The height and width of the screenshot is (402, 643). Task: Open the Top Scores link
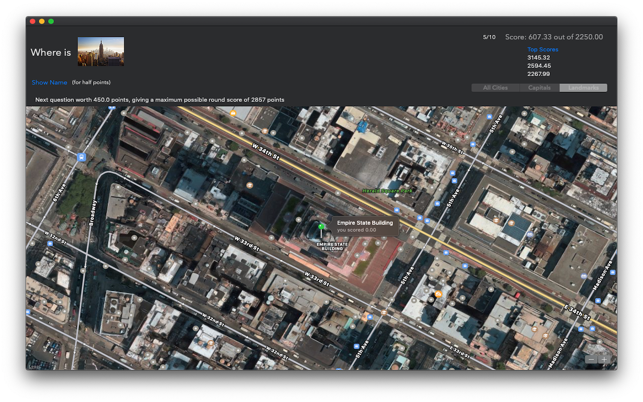pos(543,49)
